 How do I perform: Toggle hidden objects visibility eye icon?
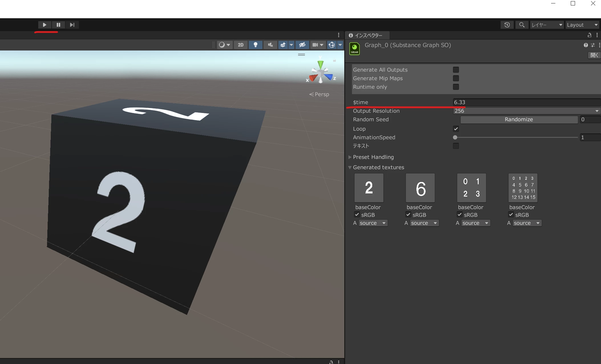tap(302, 45)
